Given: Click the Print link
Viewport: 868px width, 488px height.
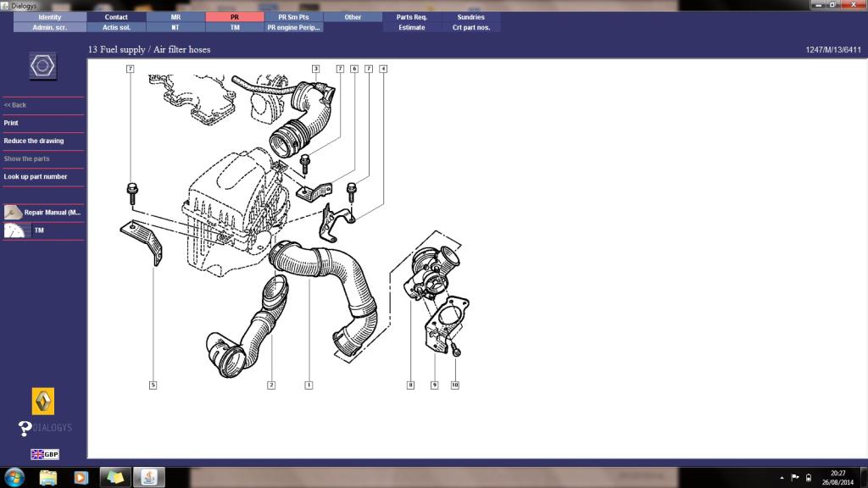Looking at the screenshot, I should pyautogui.click(x=11, y=123).
